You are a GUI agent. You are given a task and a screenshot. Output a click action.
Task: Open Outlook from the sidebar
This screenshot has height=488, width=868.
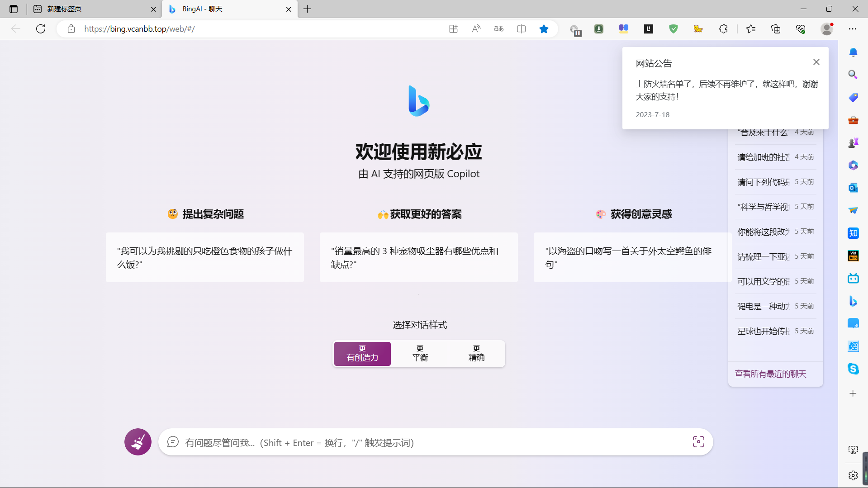pos(853,188)
